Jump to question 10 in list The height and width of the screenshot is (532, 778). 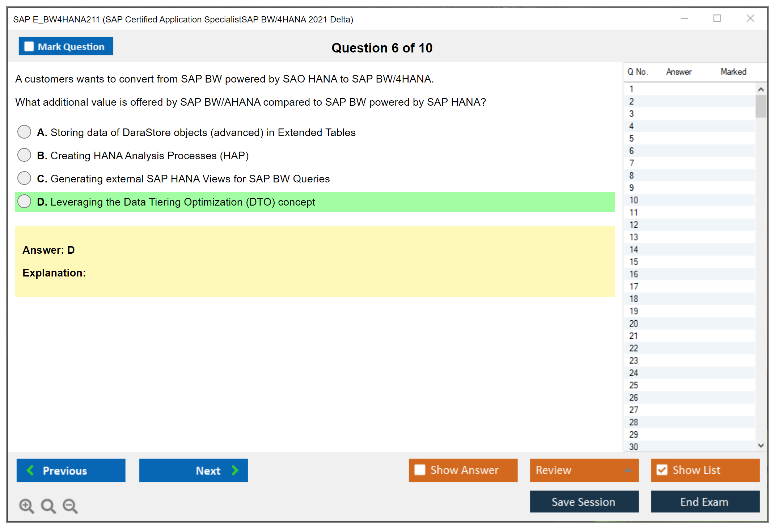click(x=634, y=200)
